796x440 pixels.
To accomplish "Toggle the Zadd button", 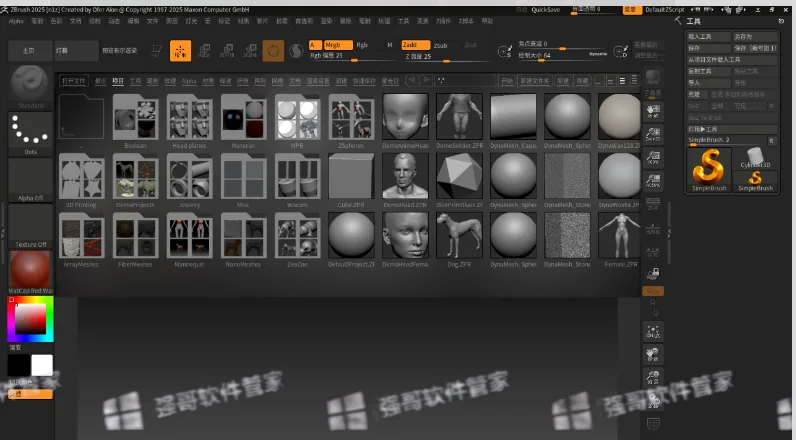I will (416, 45).
